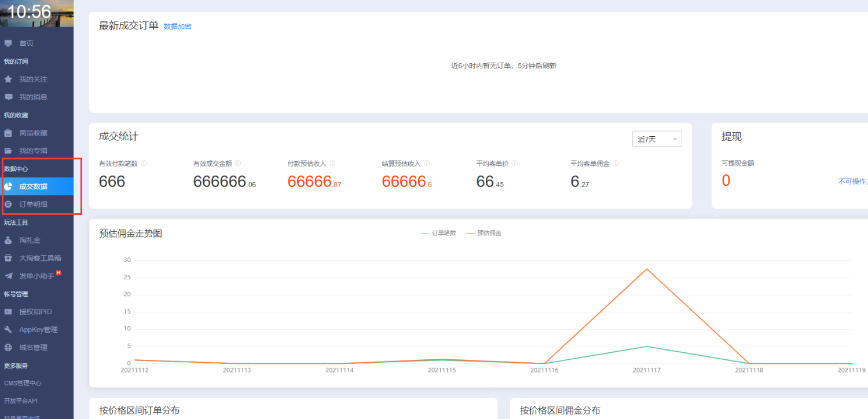Screen dimensions: 868x419
Task: Click info icon next to 有效付款笔数
Action: 144,163
